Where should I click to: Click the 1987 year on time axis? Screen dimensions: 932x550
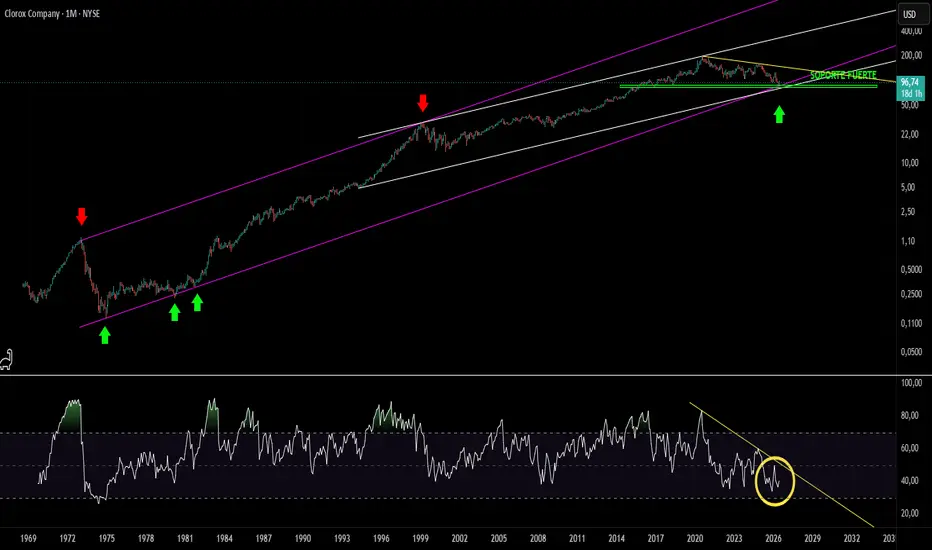pyautogui.click(x=263, y=539)
